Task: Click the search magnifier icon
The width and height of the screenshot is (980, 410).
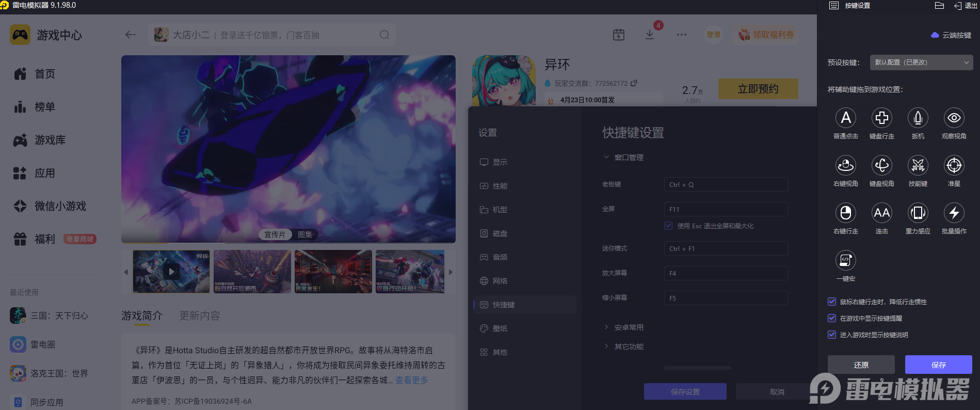Action: (x=384, y=35)
